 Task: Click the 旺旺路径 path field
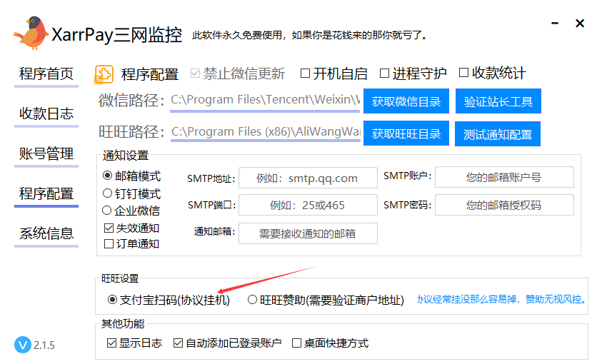pos(266,132)
